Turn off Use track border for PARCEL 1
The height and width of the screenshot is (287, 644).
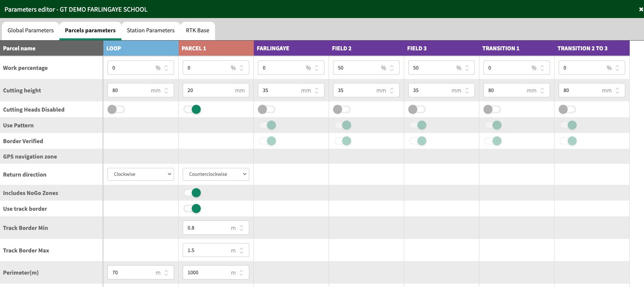click(x=192, y=208)
